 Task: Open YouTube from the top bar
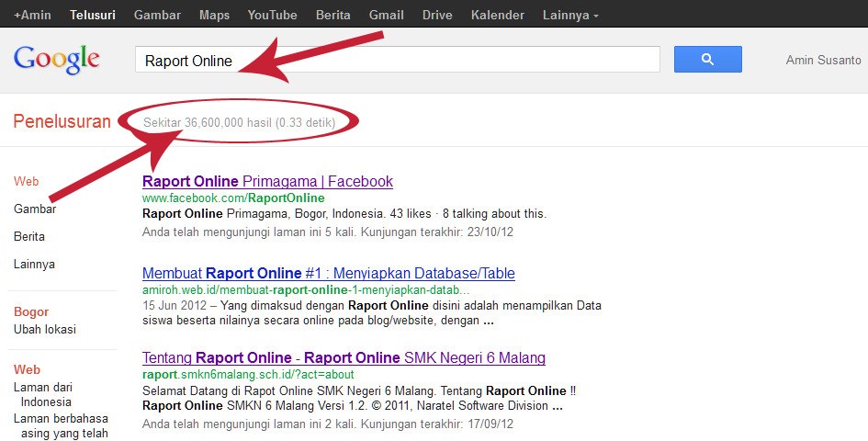click(x=273, y=15)
